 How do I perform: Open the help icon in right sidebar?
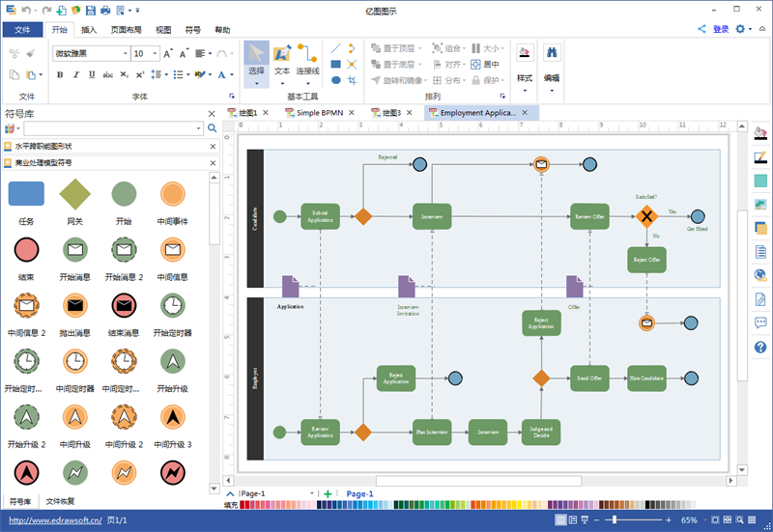click(x=760, y=348)
